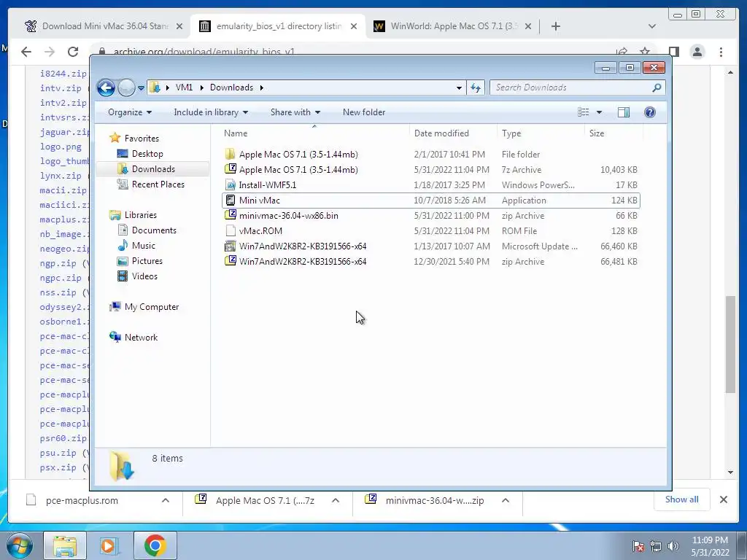The width and height of the screenshot is (747, 560).
Task: Open Chrome profile icon
Action: pos(697,52)
